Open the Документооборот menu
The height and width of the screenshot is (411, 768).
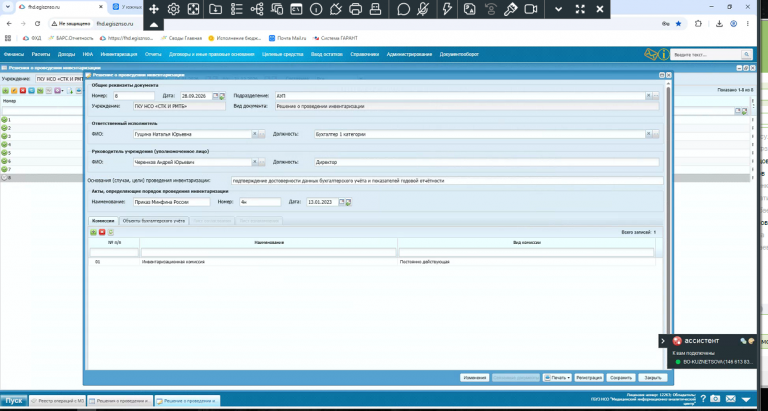(459, 54)
